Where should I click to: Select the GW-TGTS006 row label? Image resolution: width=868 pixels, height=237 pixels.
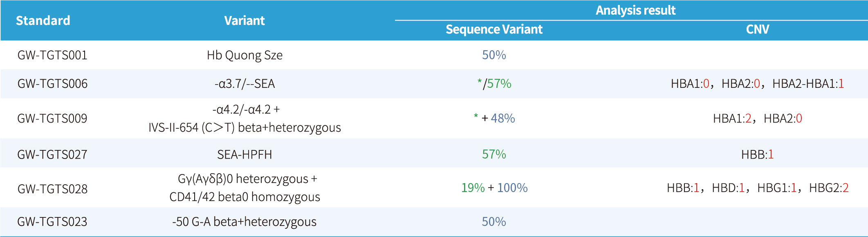[x=52, y=84]
